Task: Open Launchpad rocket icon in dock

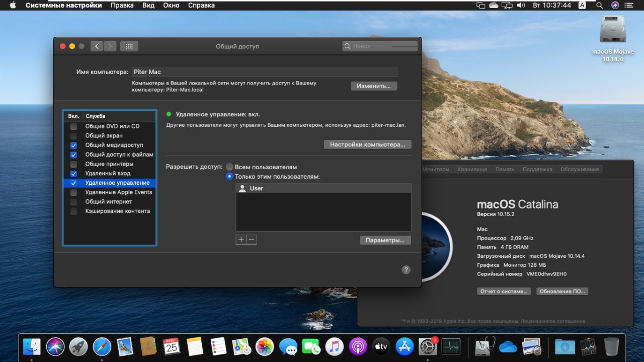Action: pyautogui.click(x=78, y=346)
